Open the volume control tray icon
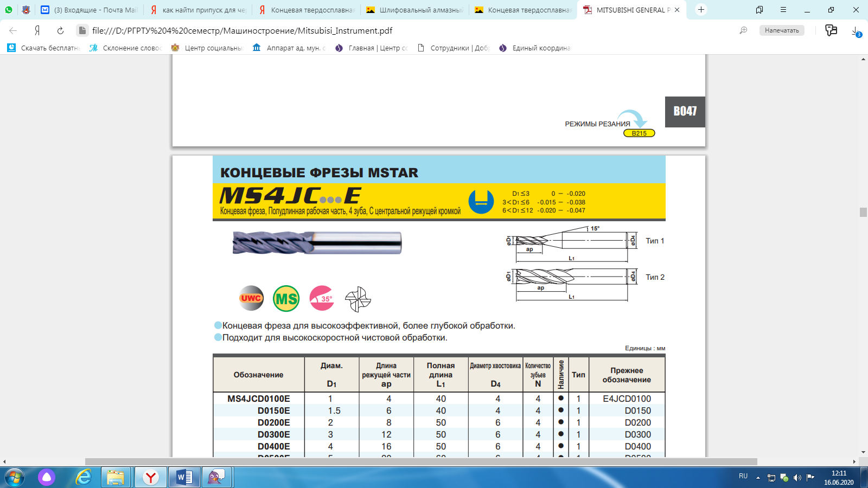The image size is (868, 488). coord(797,478)
